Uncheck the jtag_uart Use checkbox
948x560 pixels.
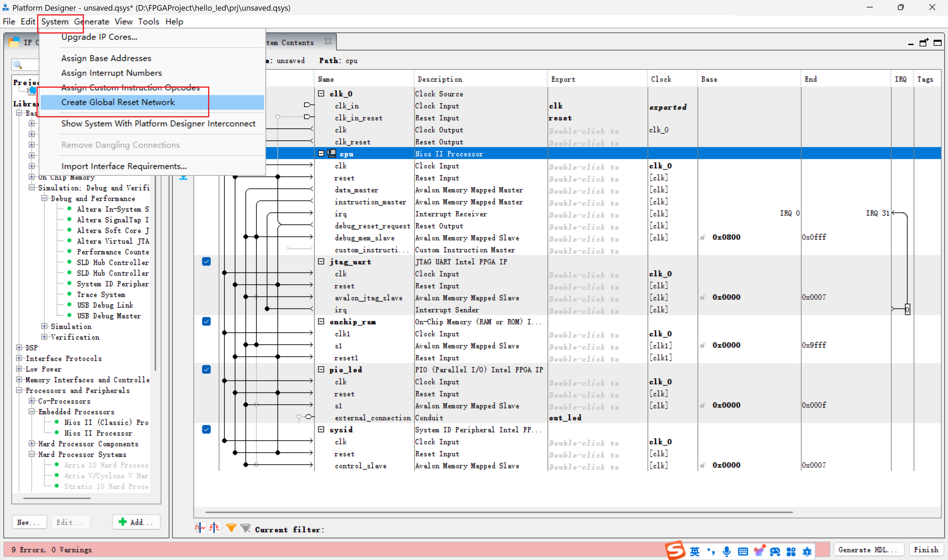pos(206,261)
